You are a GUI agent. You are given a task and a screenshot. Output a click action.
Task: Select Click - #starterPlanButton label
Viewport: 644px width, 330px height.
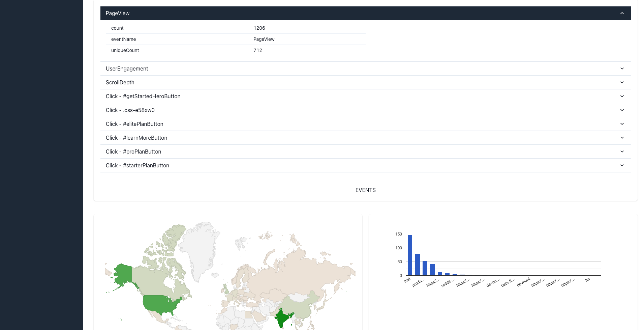tap(137, 165)
